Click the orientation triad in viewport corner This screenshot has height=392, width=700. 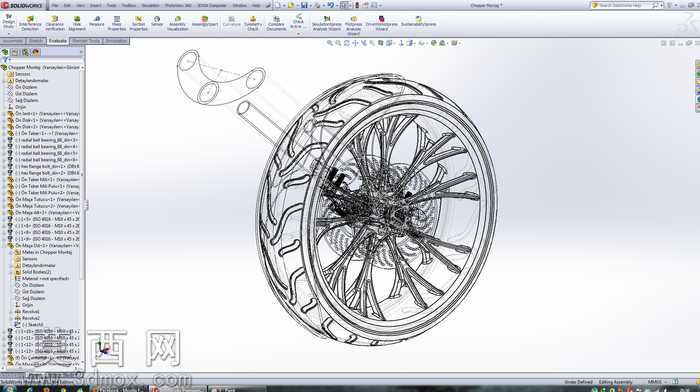(x=104, y=350)
